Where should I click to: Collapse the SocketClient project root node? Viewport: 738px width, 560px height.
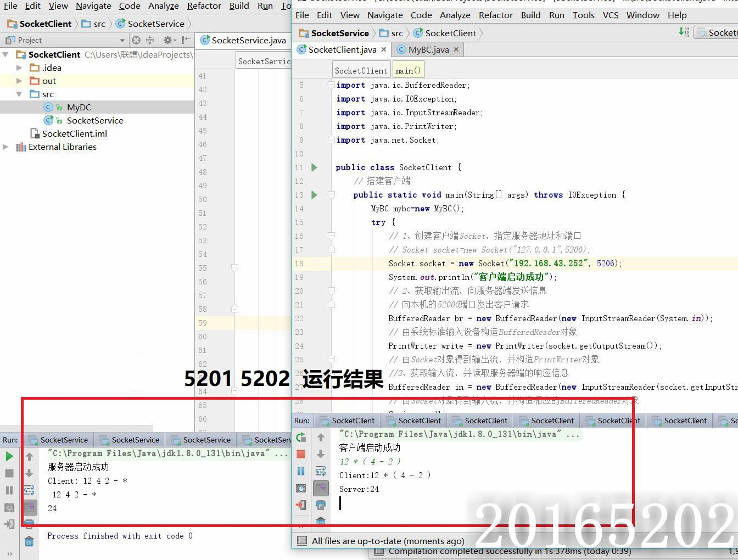pyautogui.click(x=6, y=54)
